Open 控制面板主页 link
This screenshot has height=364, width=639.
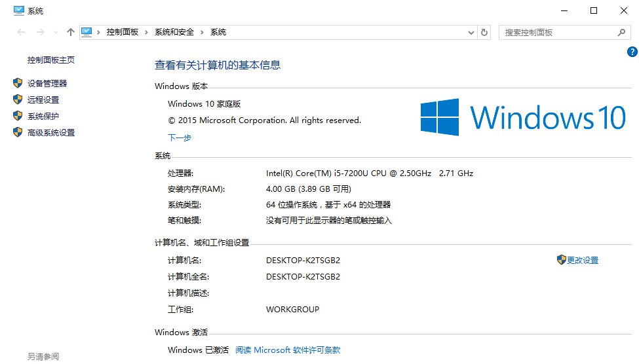[51, 60]
